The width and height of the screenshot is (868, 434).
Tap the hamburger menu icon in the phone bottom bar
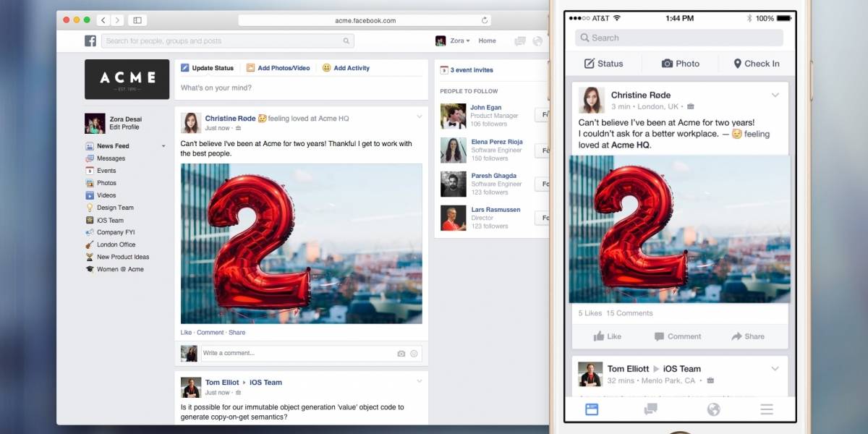click(767, 409)
